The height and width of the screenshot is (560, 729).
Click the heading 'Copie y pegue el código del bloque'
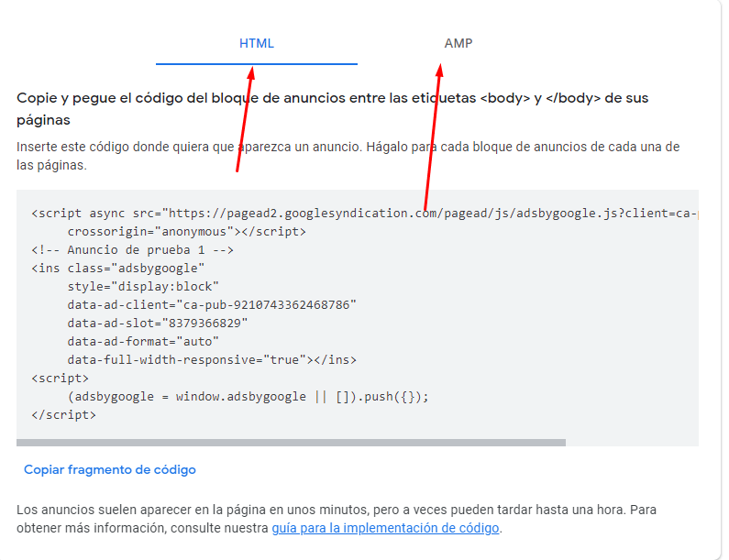pyautogui.click(x=333, y=109)
